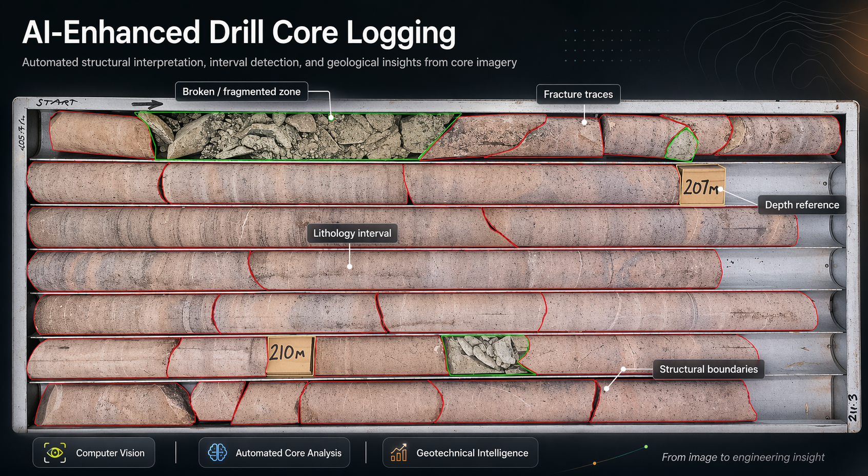
Task: Open the "Broken / fragmented zone" label
Action: tap(241, 92)
